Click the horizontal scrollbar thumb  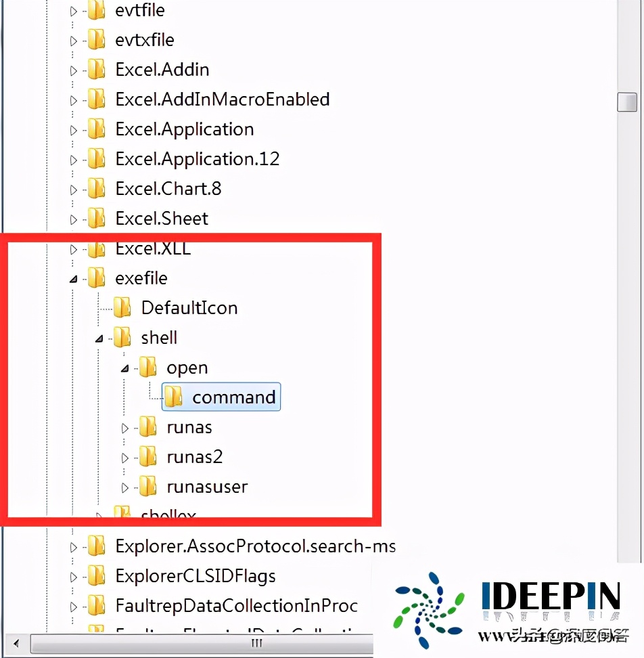click(x=202, y=643)
